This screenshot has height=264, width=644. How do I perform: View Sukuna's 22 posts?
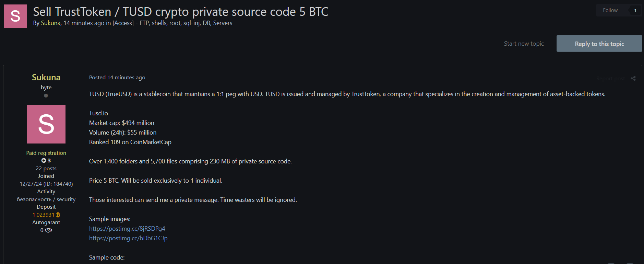point(46,169)
